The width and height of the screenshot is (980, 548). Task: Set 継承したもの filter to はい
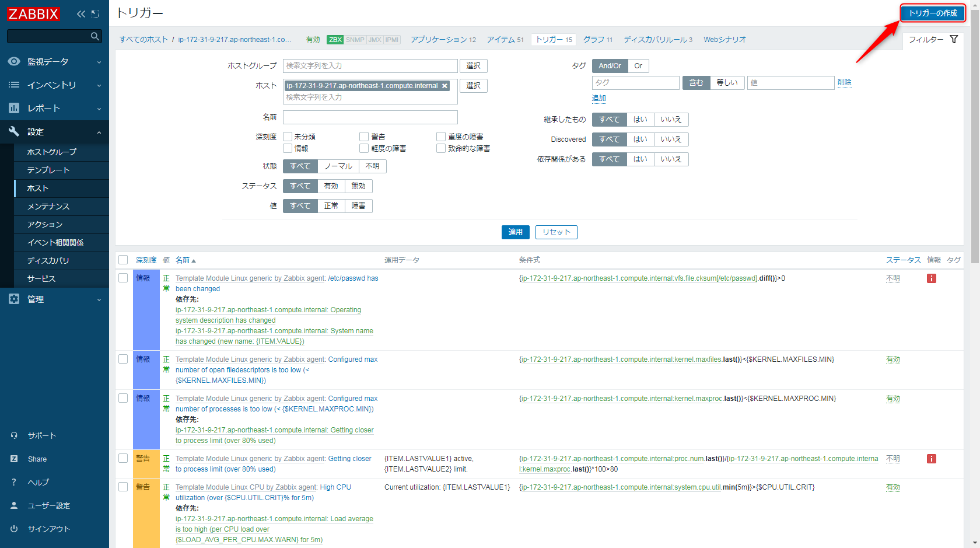coord(640,120)
